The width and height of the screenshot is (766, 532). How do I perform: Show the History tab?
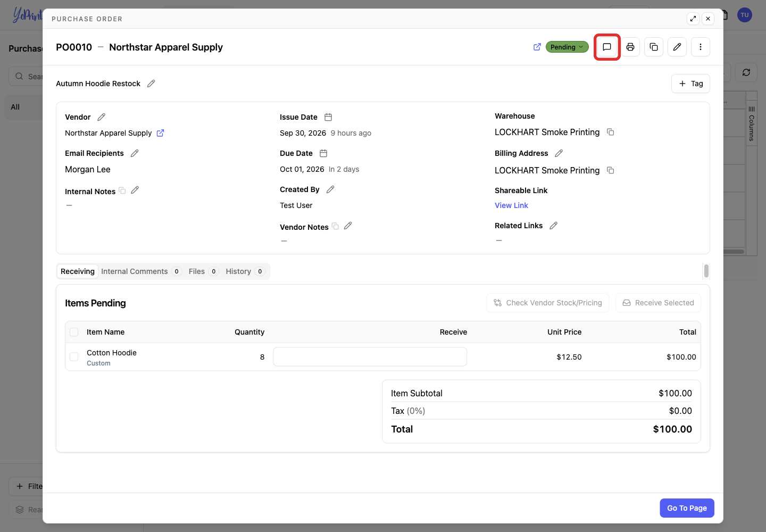click(x=245, y=271)
